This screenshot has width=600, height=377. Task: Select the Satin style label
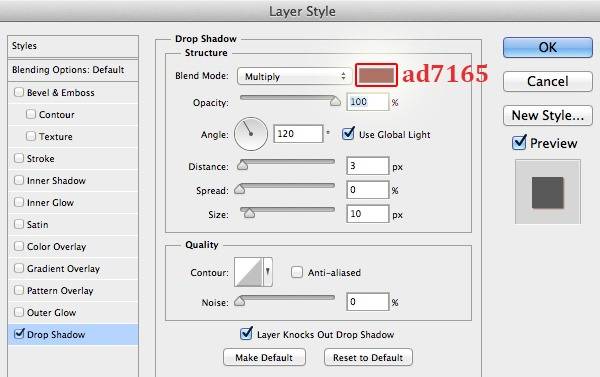(38, 225)
